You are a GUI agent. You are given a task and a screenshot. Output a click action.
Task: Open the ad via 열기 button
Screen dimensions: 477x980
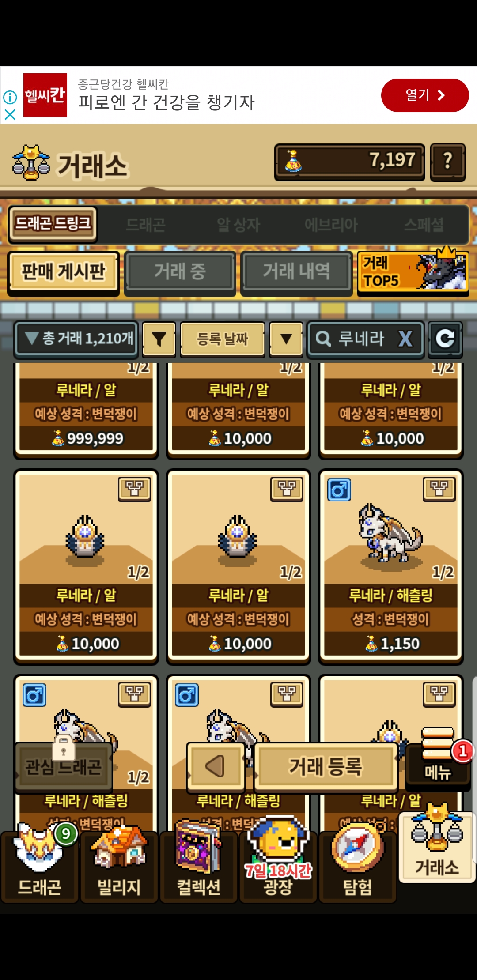(x=424, y=95)
